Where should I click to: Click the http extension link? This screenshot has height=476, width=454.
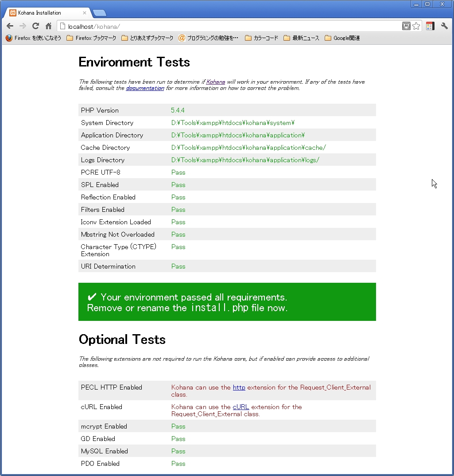(239, 387)
